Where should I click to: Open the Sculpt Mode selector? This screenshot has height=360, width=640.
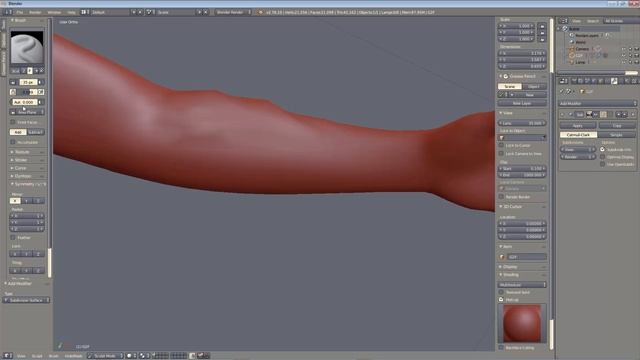tap(105, 356)
